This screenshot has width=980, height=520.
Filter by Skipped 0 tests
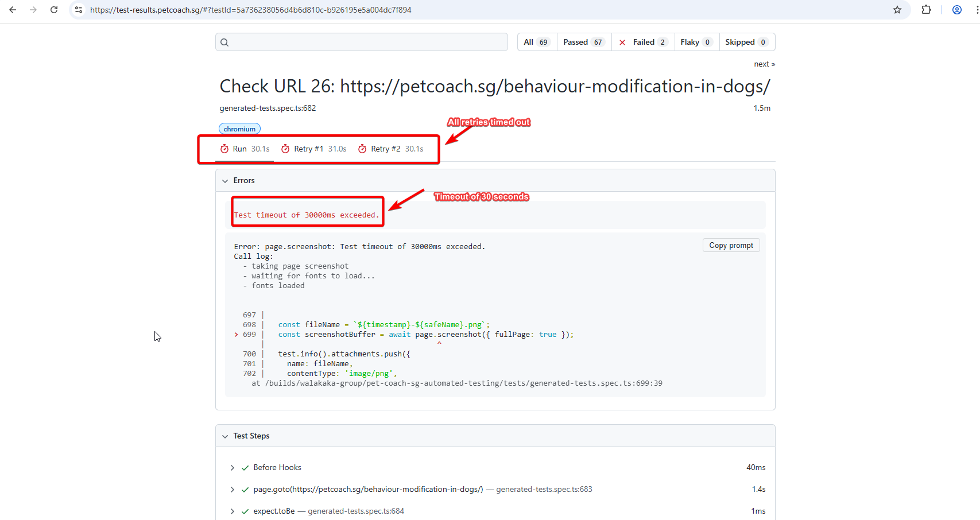747,42
